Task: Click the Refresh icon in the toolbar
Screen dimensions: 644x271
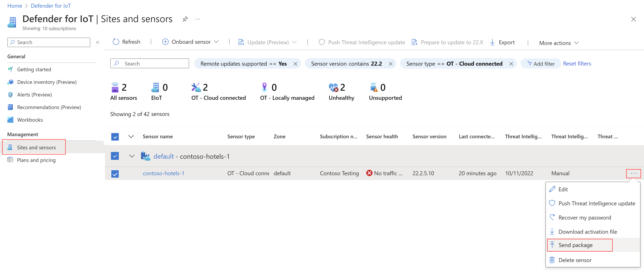Action: point(116,42)
